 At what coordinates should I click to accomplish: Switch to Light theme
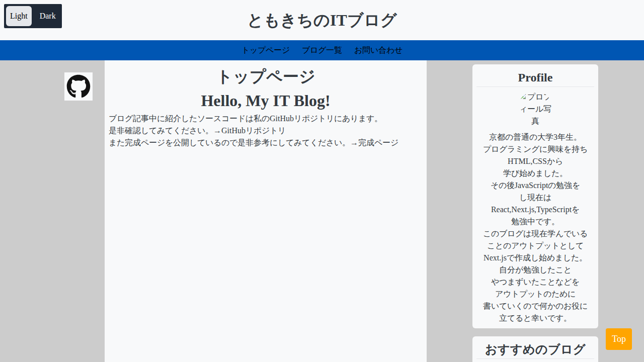click(x=19, y=16)
